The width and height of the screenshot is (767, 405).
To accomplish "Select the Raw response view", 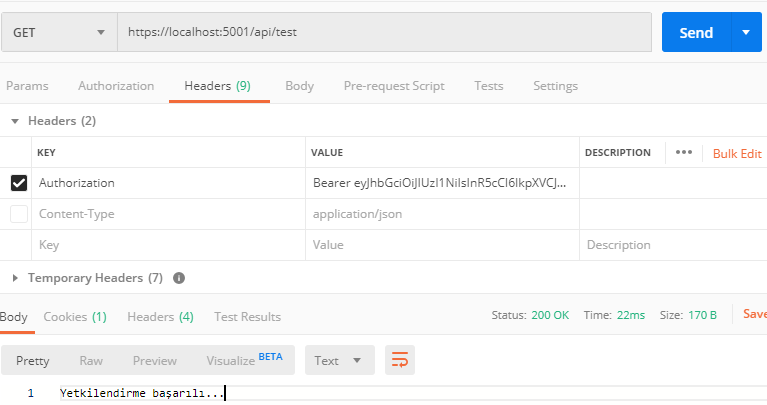I will pos(91,360).
